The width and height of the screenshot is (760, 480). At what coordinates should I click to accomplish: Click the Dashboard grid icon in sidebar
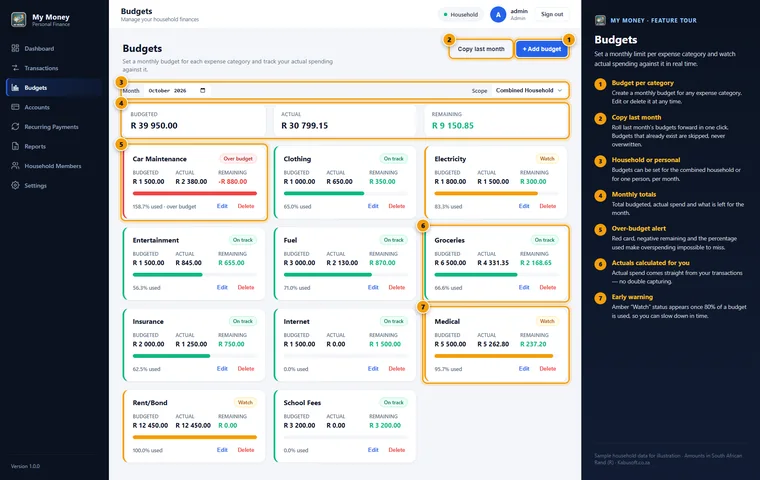point(15,48)
